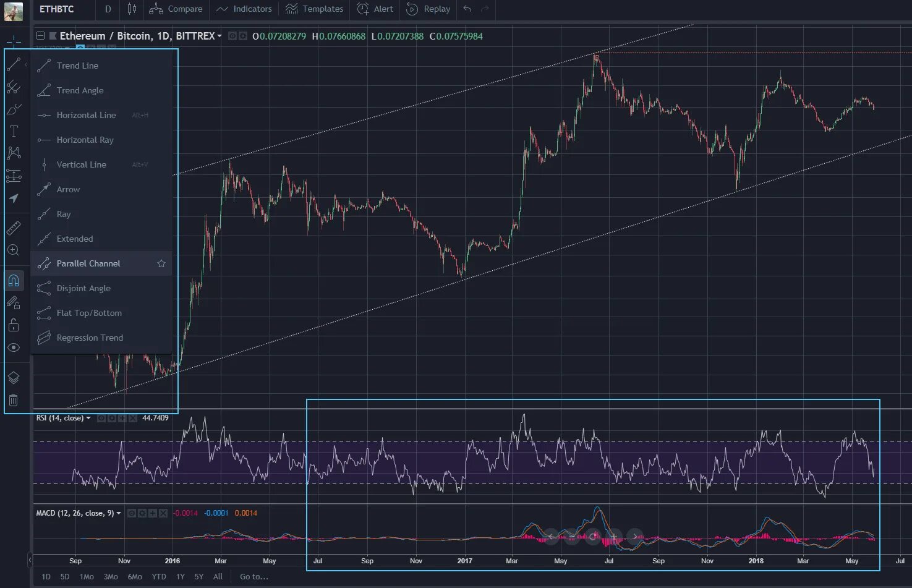The width and height of the screenshot is (912, 588).
Task: Open main series settings gear
Action: click(243, 36)
